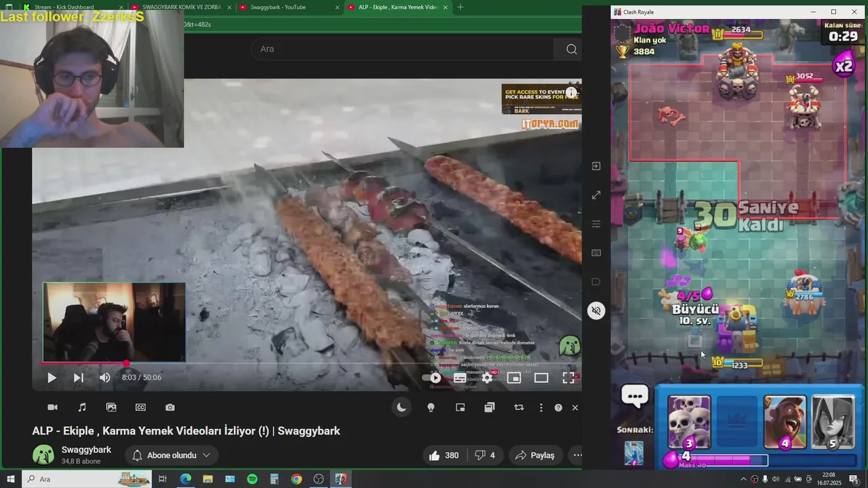Take screenshot with the camera icon
Viewport: 868px width, 488px height.
tap(170, 407)
